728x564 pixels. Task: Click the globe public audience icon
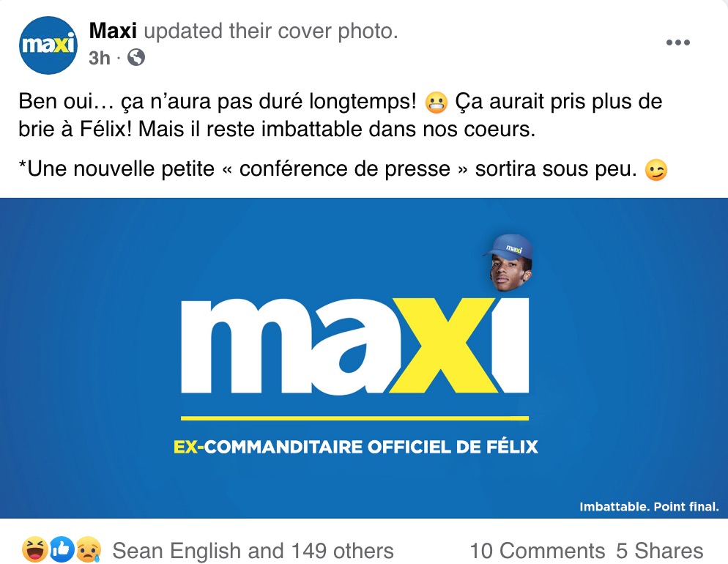click(136, 58)
